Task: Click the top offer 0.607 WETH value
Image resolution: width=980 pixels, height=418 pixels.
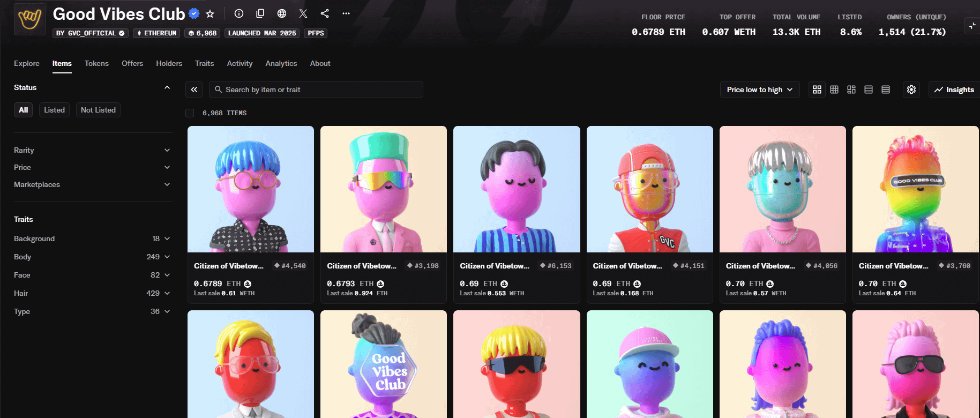Action: (x=729, y=32)
